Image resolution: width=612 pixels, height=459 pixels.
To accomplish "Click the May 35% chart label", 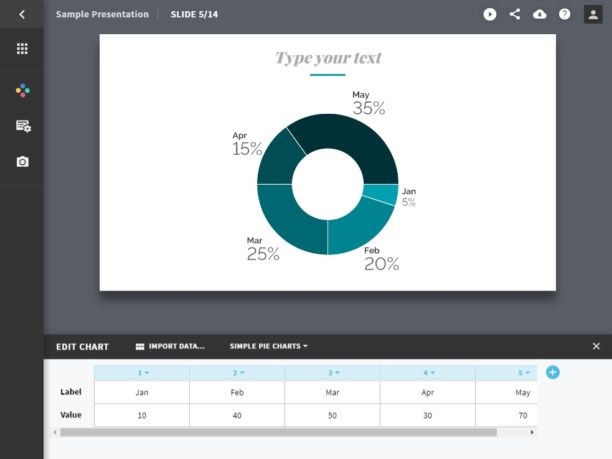I will [368, 103].
